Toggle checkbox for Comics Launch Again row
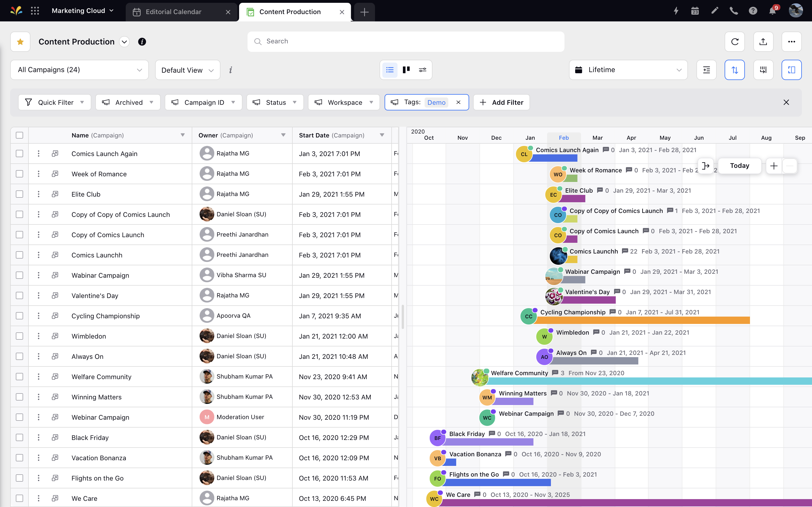Image resolution: width=812 pixels, height=507 pixels. [x=19, y=153]
